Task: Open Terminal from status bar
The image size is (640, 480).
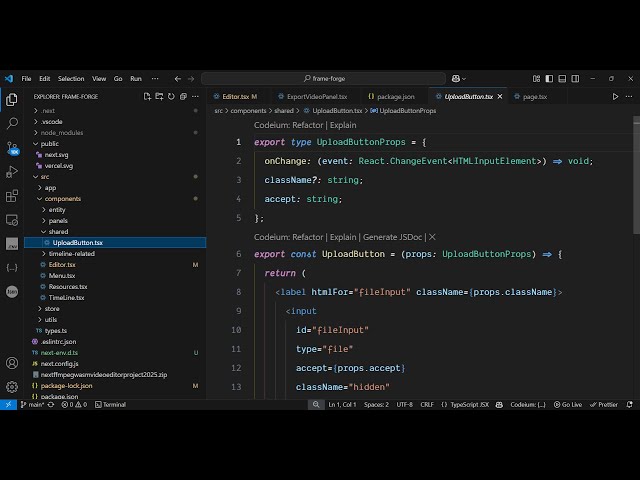Action: [x=110, y=404]
